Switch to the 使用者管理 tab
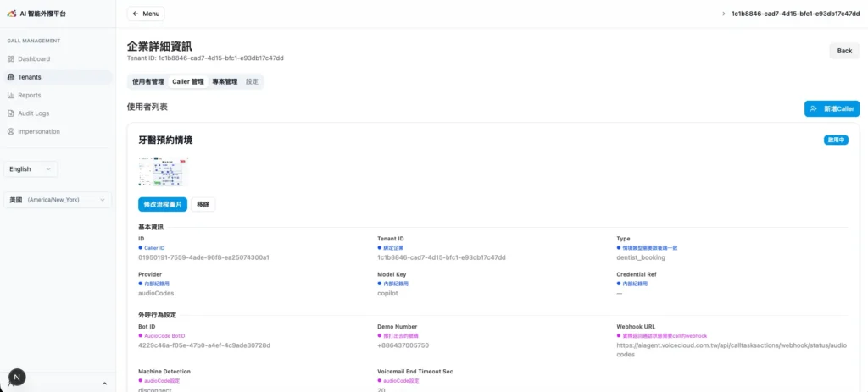Screen dimensions: 868x392 tap(148, 82)
